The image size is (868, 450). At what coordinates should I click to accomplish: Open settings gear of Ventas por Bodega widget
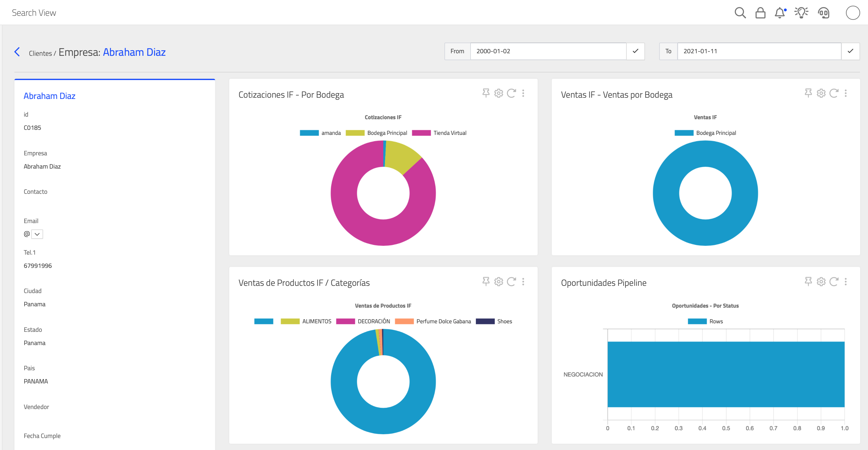click(x=821, y=93)
